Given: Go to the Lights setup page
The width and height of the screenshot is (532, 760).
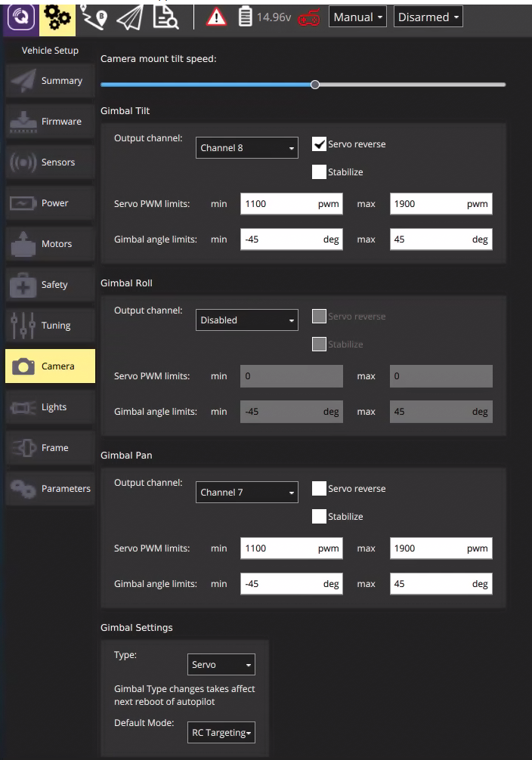Looking at the screenshot, I should tap(50, 407).
